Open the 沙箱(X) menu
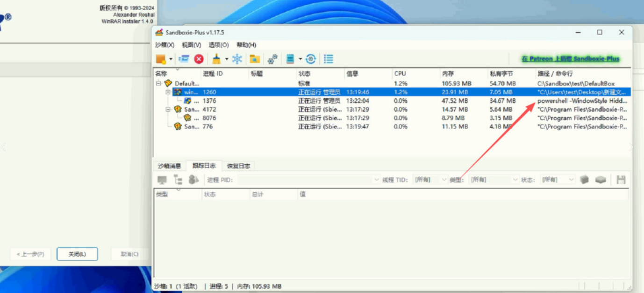 click(165, 45)
